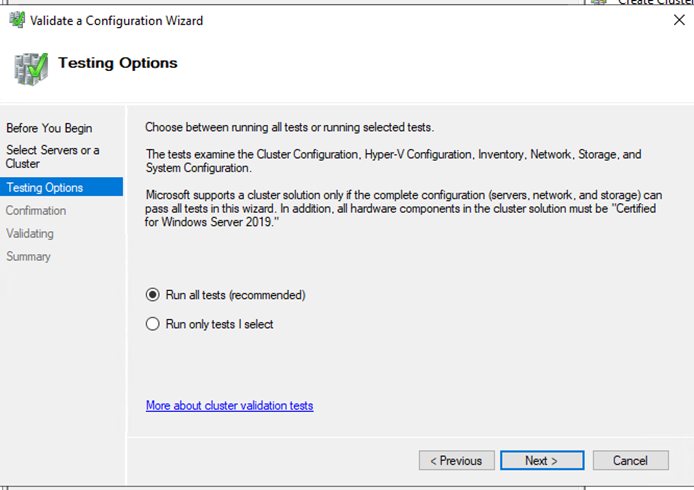Choose the Run only tests I select option
Screen dimensions: 694x490
[x=153, y=324]
